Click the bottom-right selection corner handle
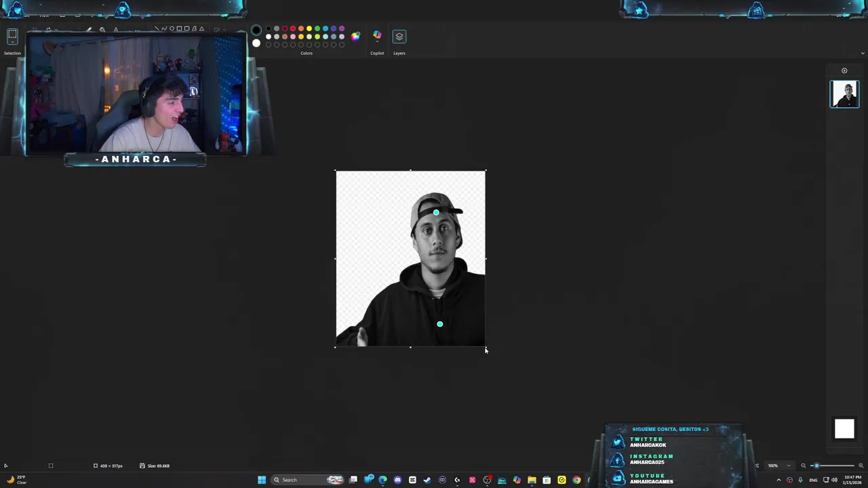Image resolution: width=868 pixels, height=488 pixels. 486,347
